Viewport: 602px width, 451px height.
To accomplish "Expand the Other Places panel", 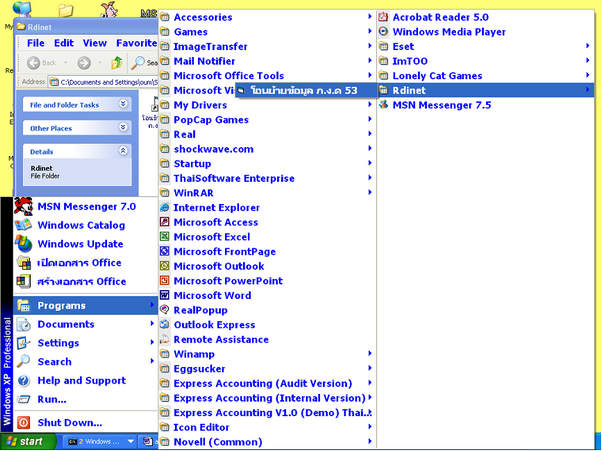I will tap(123, 128).
